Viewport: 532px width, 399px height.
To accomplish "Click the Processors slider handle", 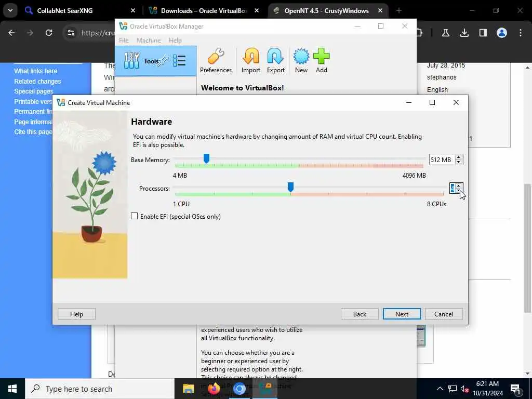I will click(290, 187).
